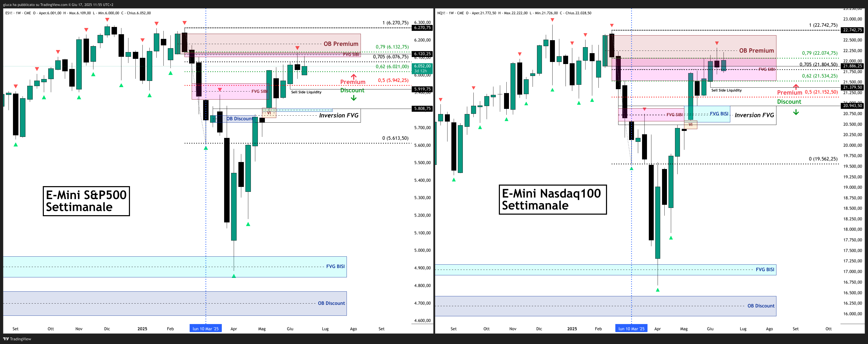This screenshot has width=868, height=344.
Task: Click the 22.742,75 price tag on the Nasdaq axis
Action: tap(852, 30)
